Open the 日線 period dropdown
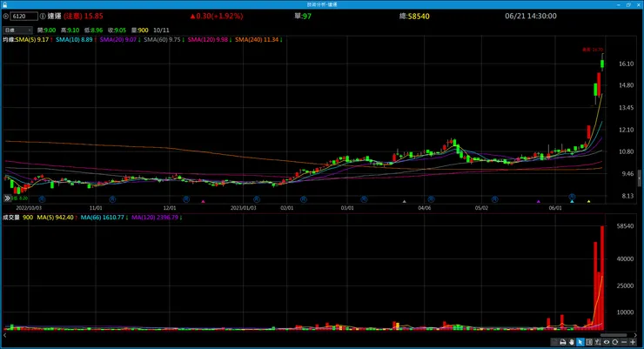644x349 pixels. point(17,30)
